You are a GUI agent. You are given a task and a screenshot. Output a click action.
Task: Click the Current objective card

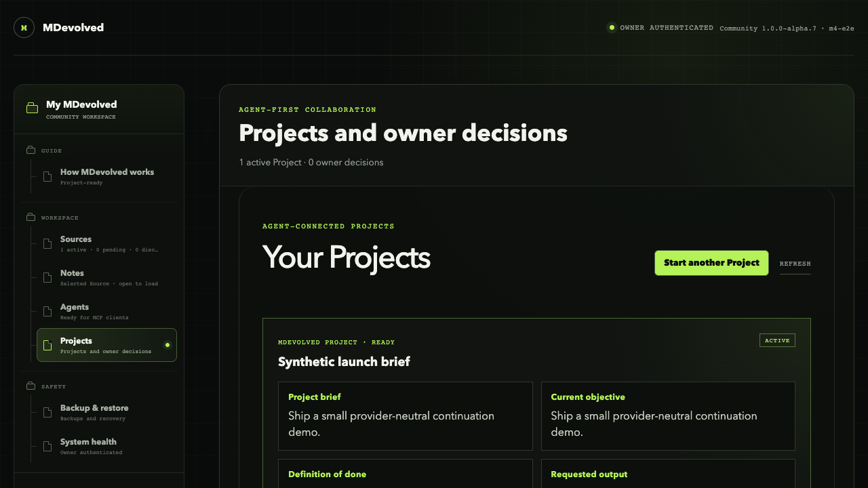[x=668, y=416]
